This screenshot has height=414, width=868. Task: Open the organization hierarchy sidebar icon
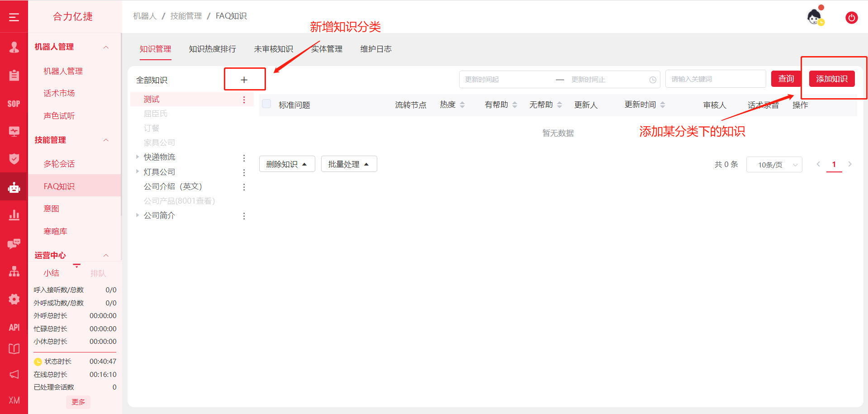point(14,271)
